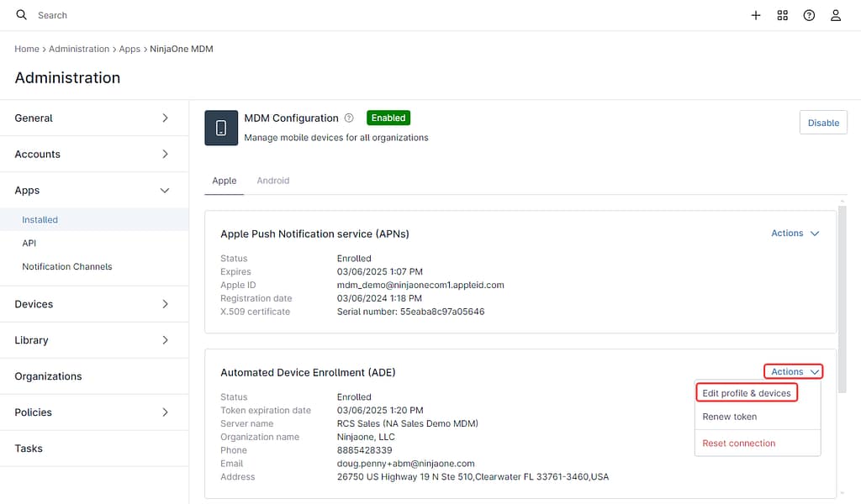Click the plus add icon in header
861x504 pixels.
pyautogui.click(x=756, y=15)
